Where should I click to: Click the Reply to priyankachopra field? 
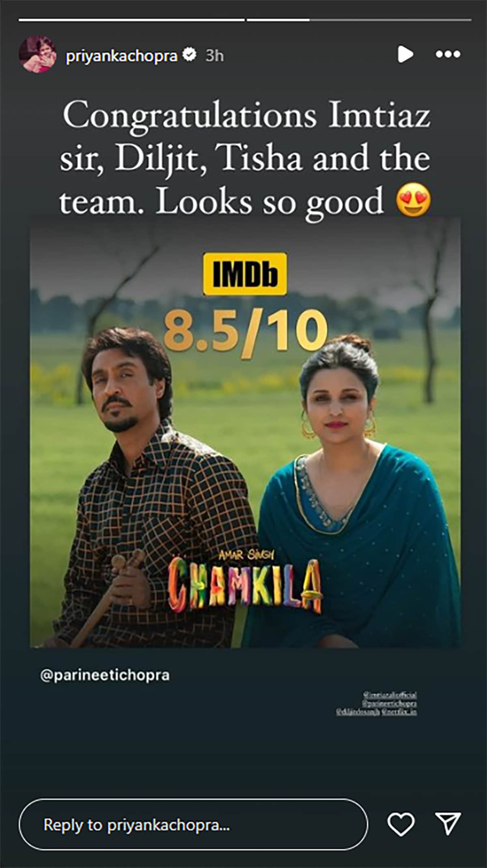[x=193, y=825]
